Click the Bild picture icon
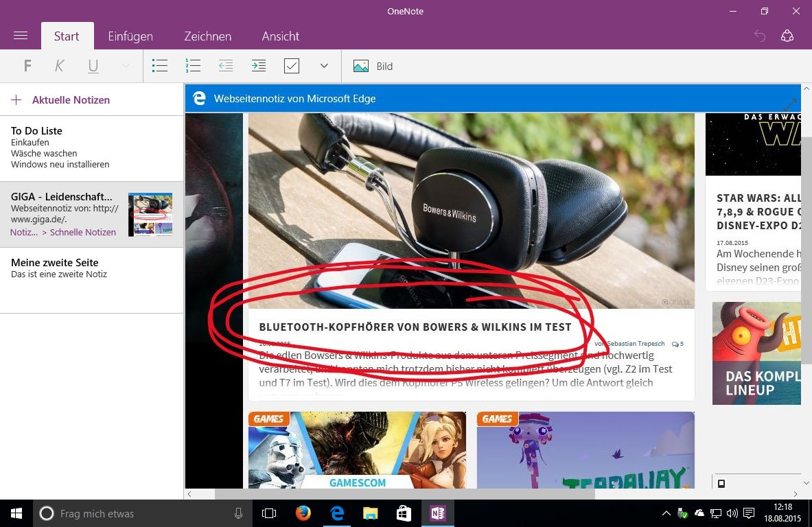This screenshot has width=812, height=527. (361, 66)
